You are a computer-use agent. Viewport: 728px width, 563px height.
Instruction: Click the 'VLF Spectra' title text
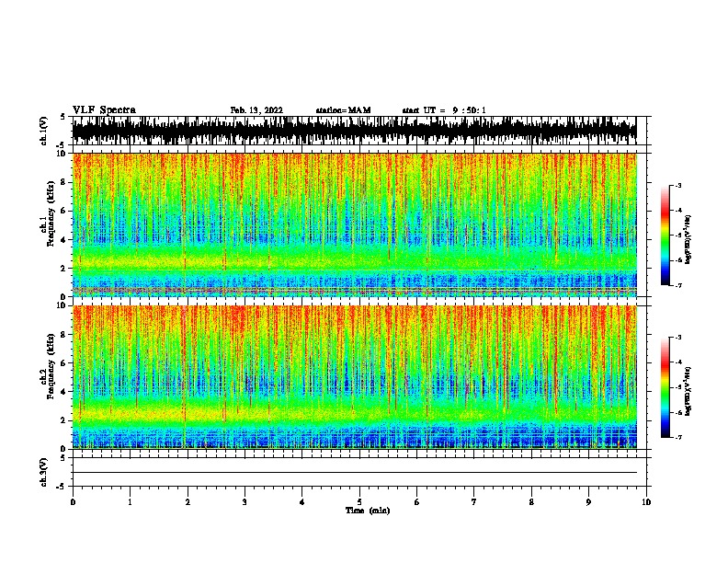pos(104,110)
